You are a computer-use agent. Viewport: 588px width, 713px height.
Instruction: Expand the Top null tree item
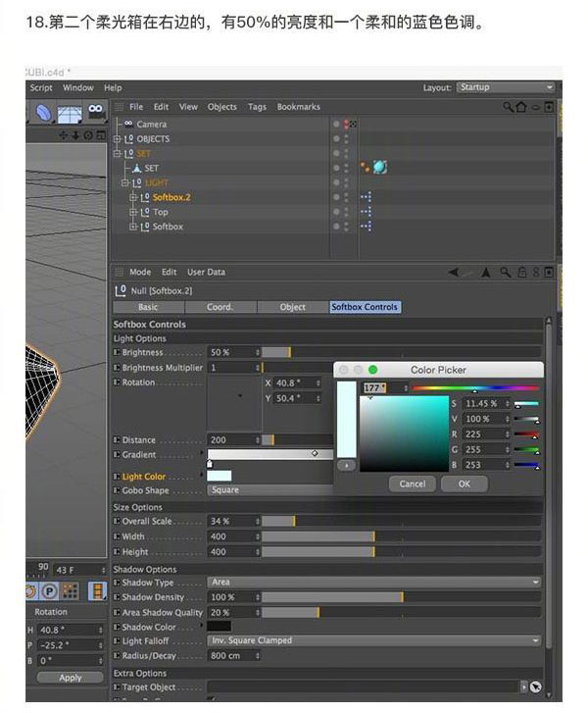click(x=133, y=212)
